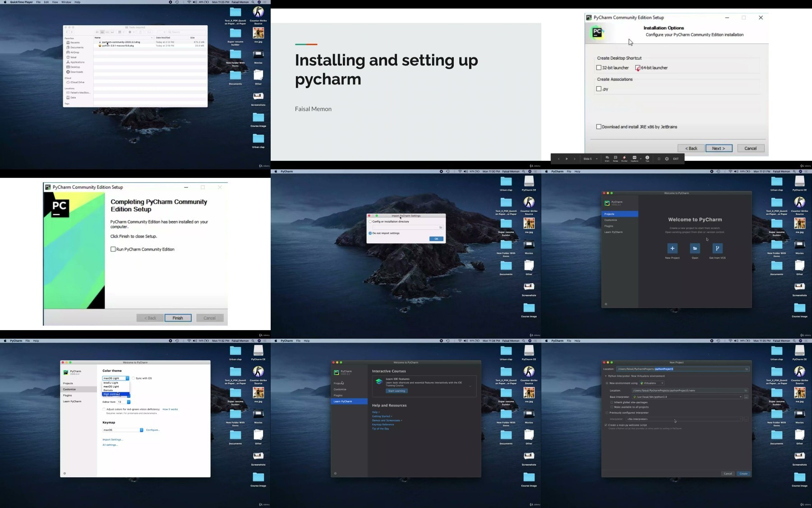Play the slideshow from the presentation toolbar

[567, 159]
